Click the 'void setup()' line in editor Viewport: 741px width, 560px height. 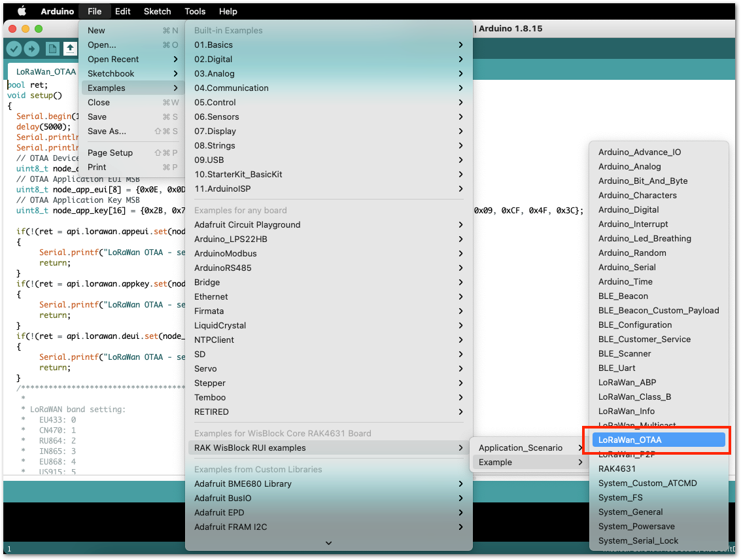point(34,96)
